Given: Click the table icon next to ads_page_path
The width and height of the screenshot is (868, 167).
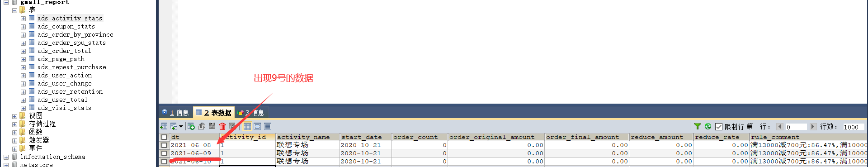Looking at the screenshot, I should click(32, 59).
